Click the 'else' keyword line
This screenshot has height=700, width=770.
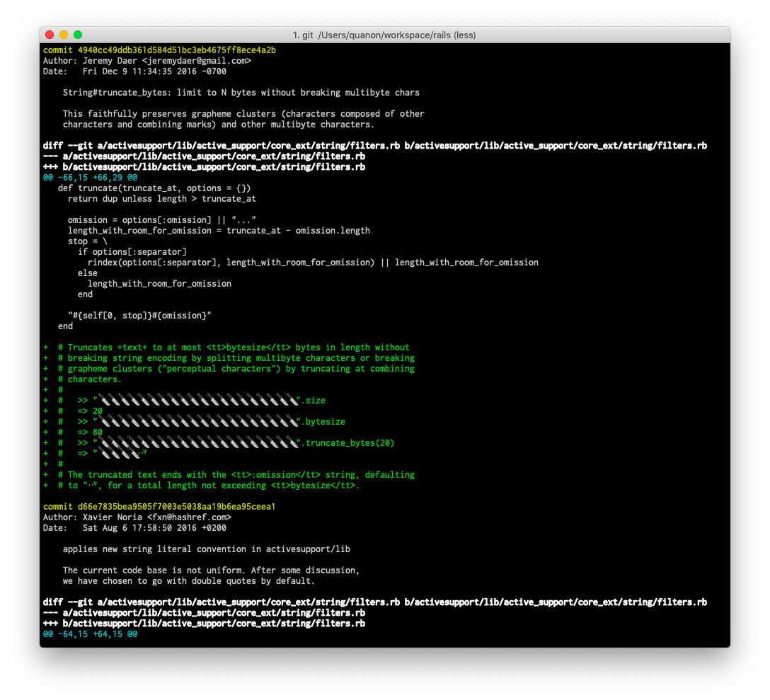point(88,273)
